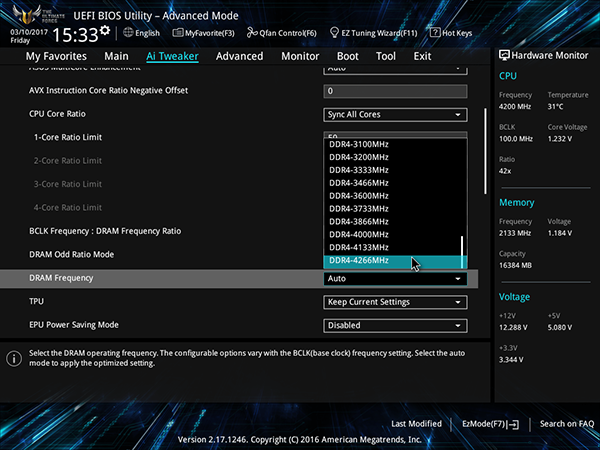Go to the Exit tab

click(x=422, y=56)
